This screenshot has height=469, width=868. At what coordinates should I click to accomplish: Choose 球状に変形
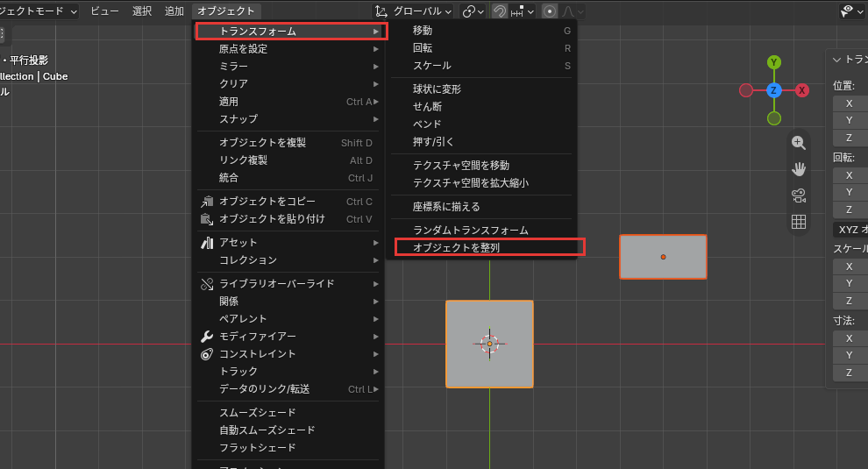(481, 89)
